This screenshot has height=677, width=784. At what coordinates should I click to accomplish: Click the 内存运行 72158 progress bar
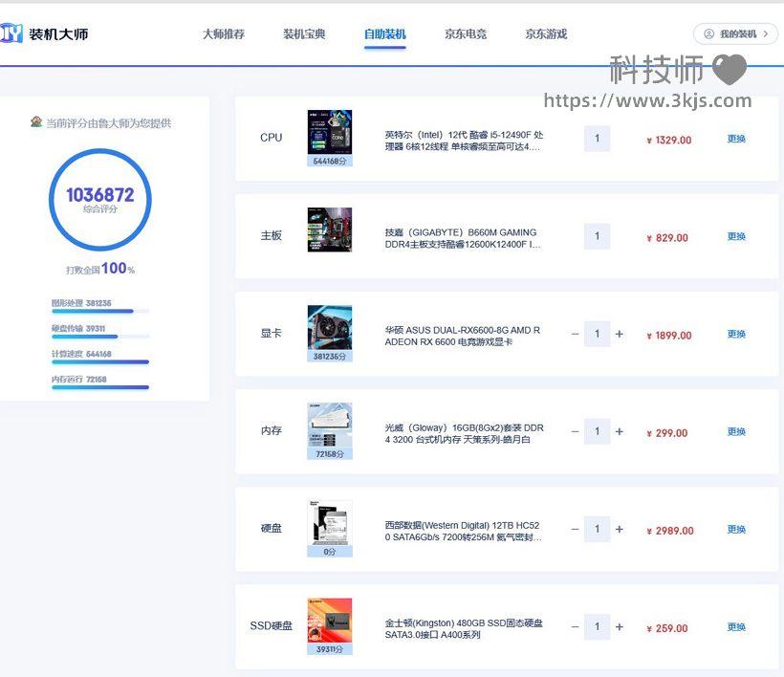[x=100, y=387]
